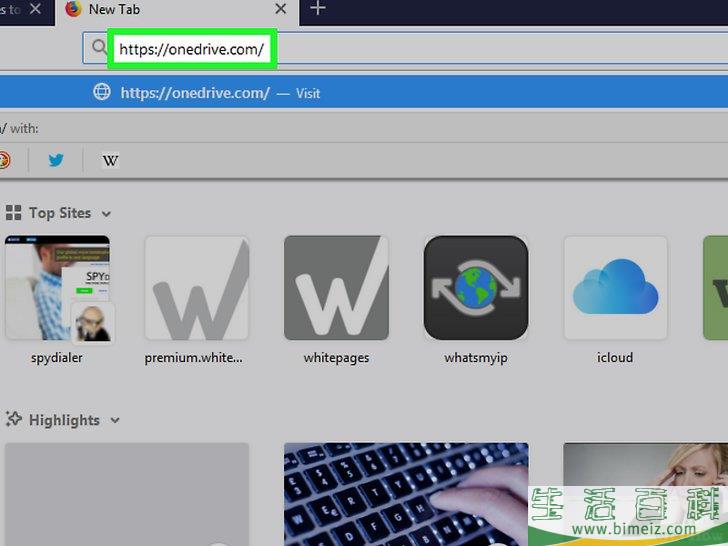
Task: Click the whatsmyip site label
Action: (x=476, y=358)
